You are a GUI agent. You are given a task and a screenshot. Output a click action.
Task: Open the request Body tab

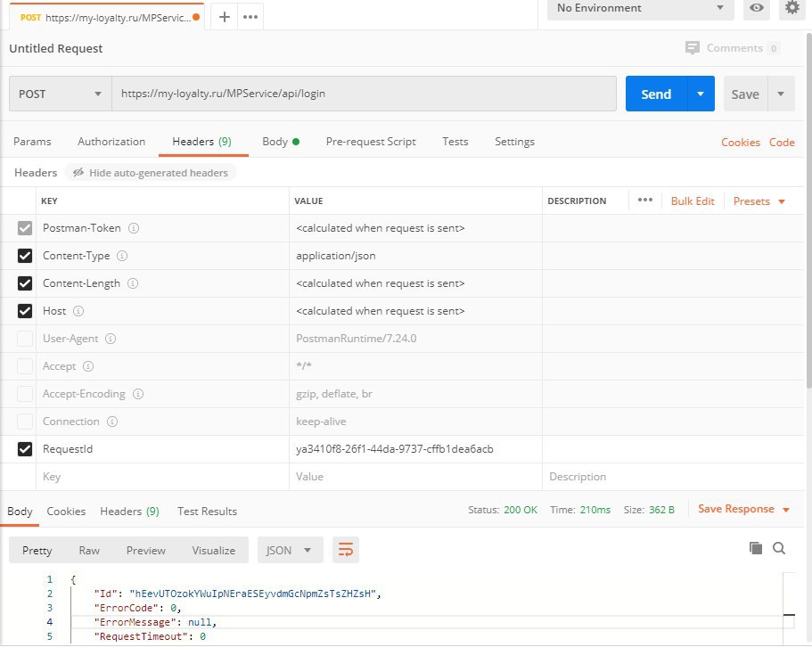(x=281, y=142)
